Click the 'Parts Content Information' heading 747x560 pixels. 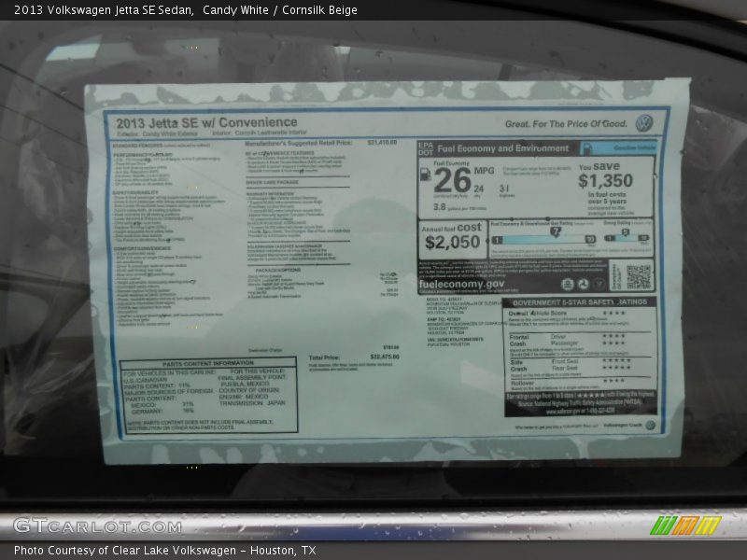208,363
